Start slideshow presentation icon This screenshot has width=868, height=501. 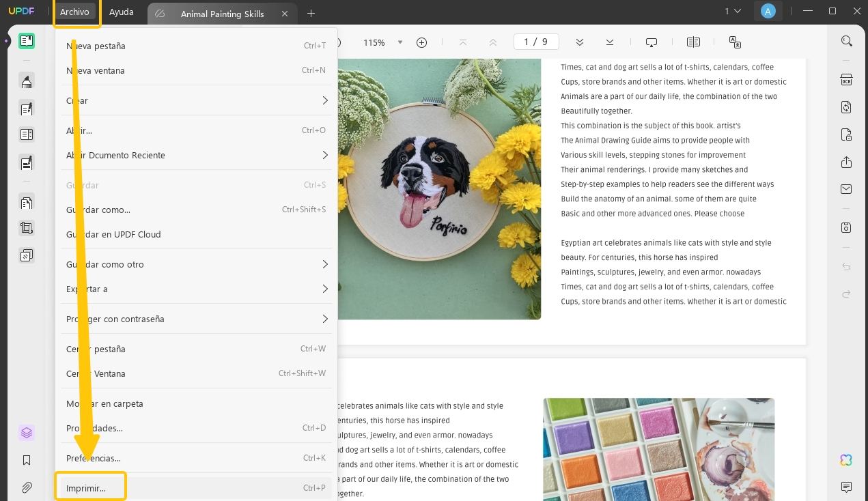click(652, 42)
